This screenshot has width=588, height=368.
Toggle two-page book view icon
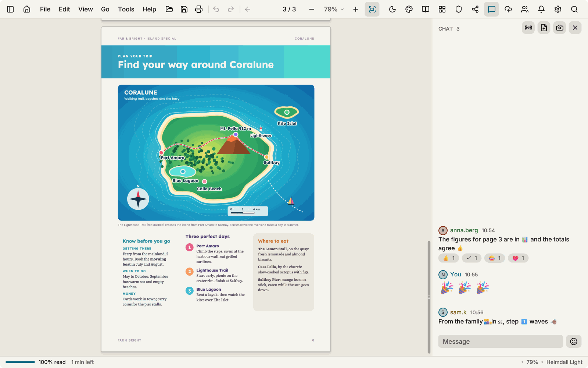point(426,9)
